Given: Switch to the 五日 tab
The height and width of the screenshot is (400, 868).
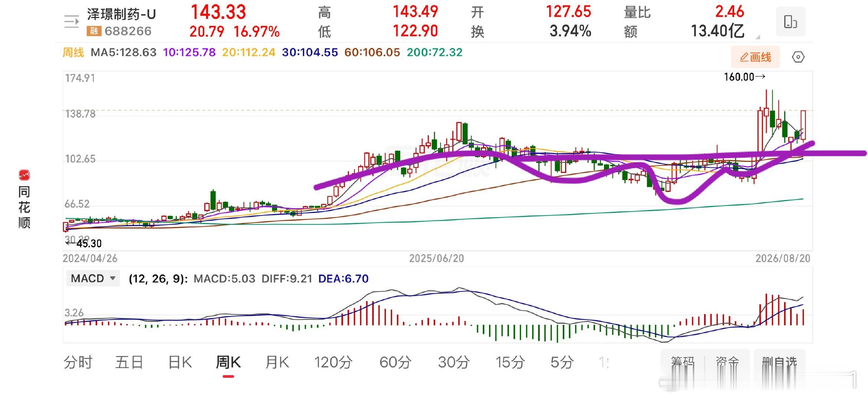Looking at the screenshot, I should (x=129, y=362).
